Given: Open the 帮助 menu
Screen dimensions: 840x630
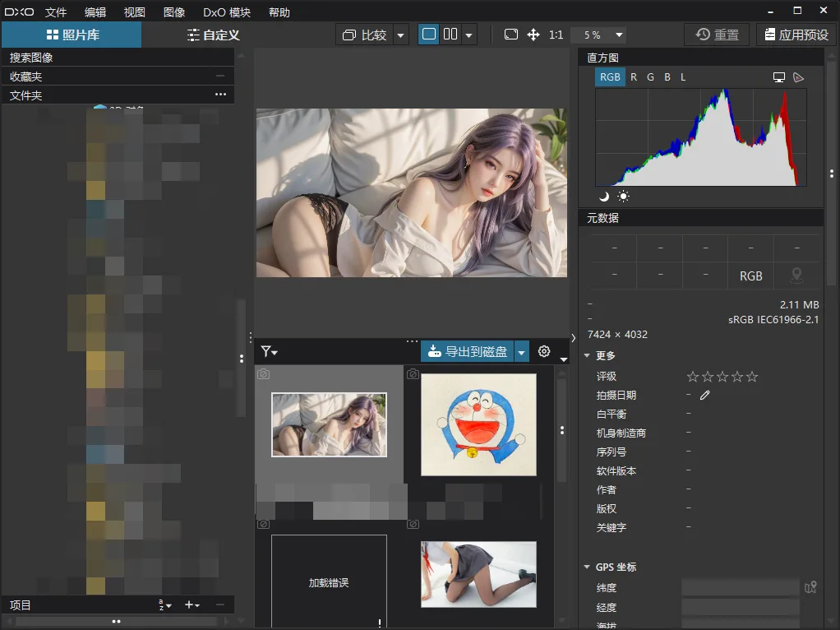Looking at the screenshot, I should click(279, 12).
